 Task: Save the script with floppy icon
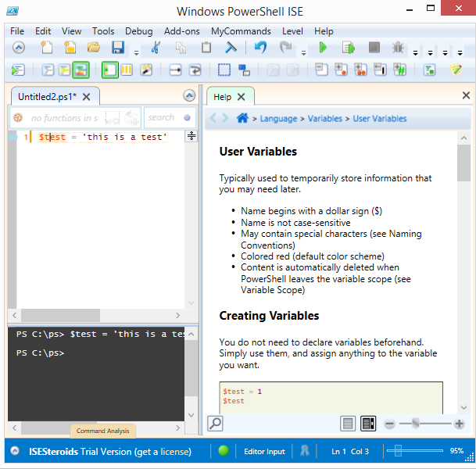(118, 48)
